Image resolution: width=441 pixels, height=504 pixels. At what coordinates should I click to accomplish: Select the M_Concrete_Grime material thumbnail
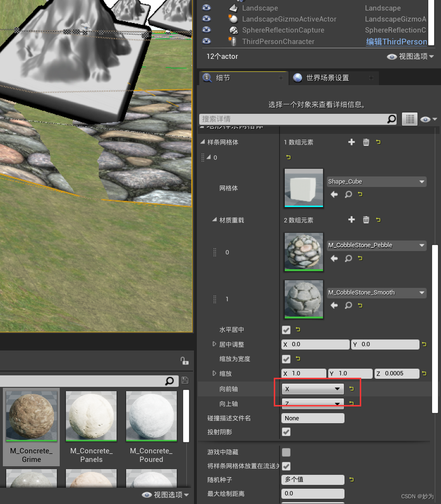point(31,416)
